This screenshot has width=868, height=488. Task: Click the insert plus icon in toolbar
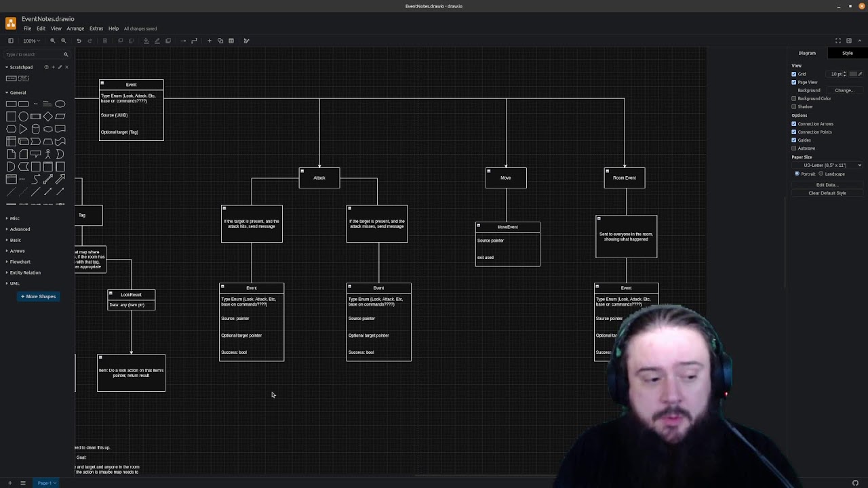tap(210, 41)
